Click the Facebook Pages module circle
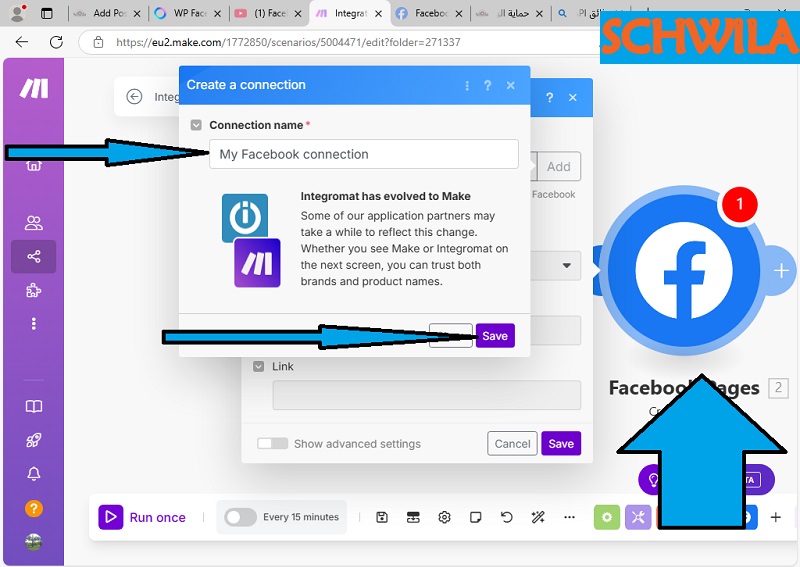Screen dimensions: 800x567 684,270
